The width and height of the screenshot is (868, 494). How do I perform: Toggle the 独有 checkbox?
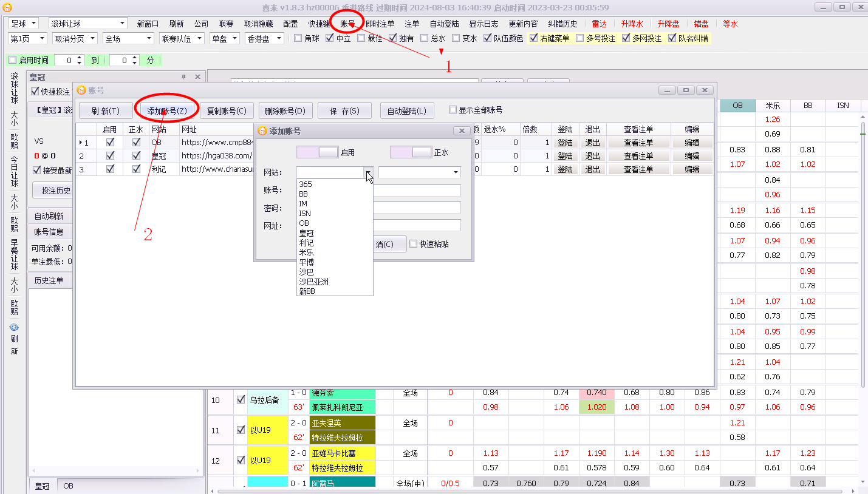393,38
